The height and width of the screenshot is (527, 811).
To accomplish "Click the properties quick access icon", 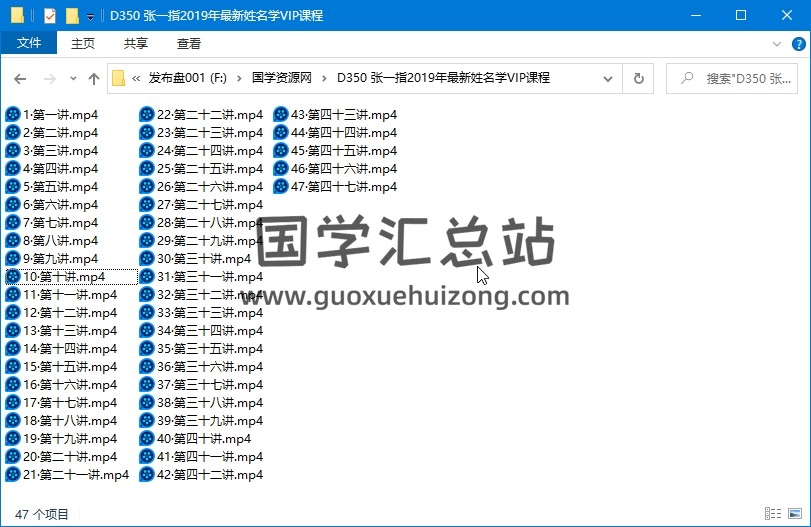I will tap(50, 16).
